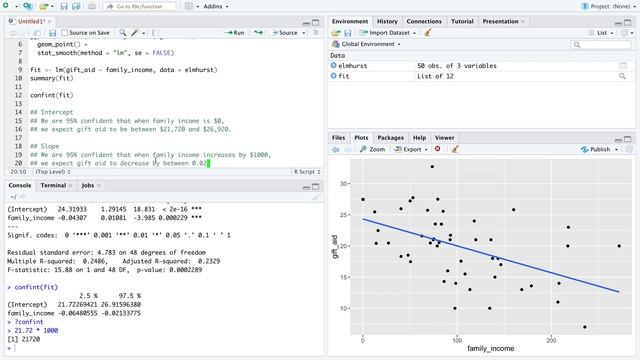Click the Find/Replace magnifier icon
The image size is (640, 360).
pos(122,33)
